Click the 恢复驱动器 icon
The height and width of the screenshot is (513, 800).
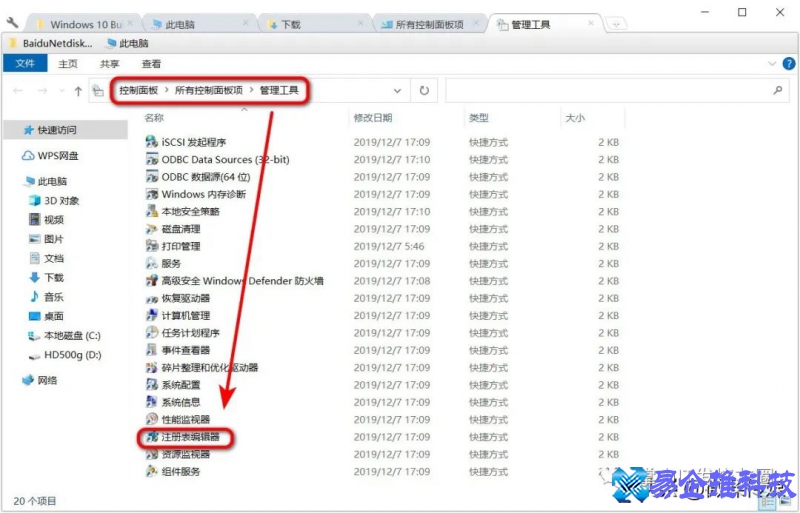(152, 298)
